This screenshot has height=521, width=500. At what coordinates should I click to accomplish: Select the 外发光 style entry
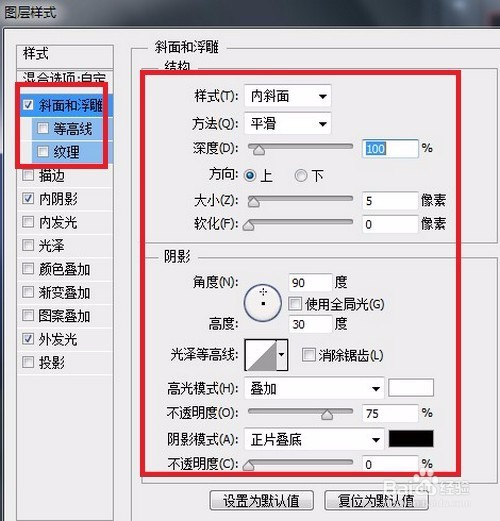[58, 339]
